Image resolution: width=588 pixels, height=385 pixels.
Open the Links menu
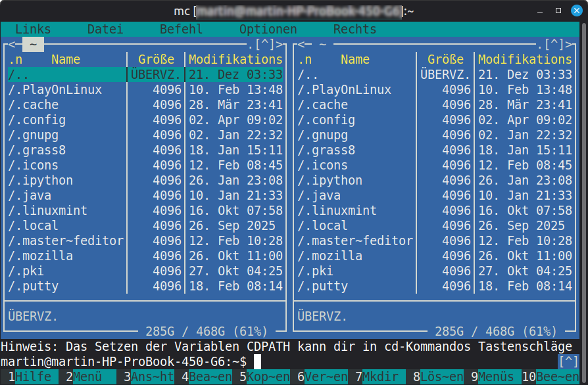coord(33,30)
